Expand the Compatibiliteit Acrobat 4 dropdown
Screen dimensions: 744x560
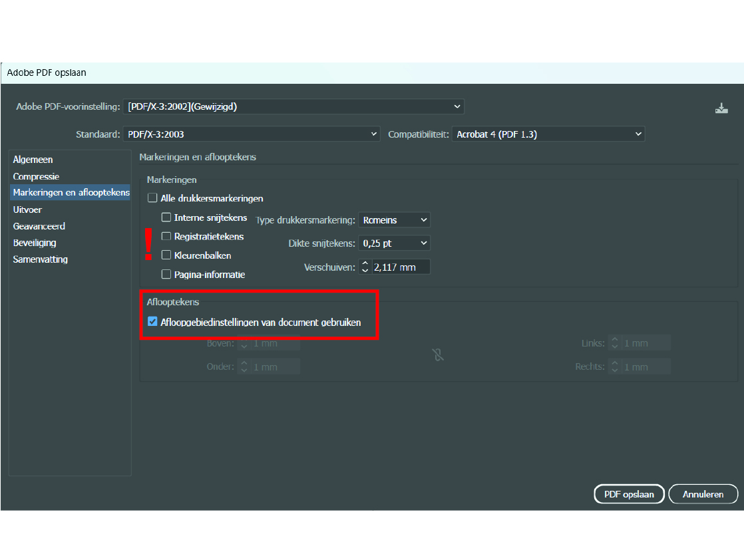click(x=548, y=134)
